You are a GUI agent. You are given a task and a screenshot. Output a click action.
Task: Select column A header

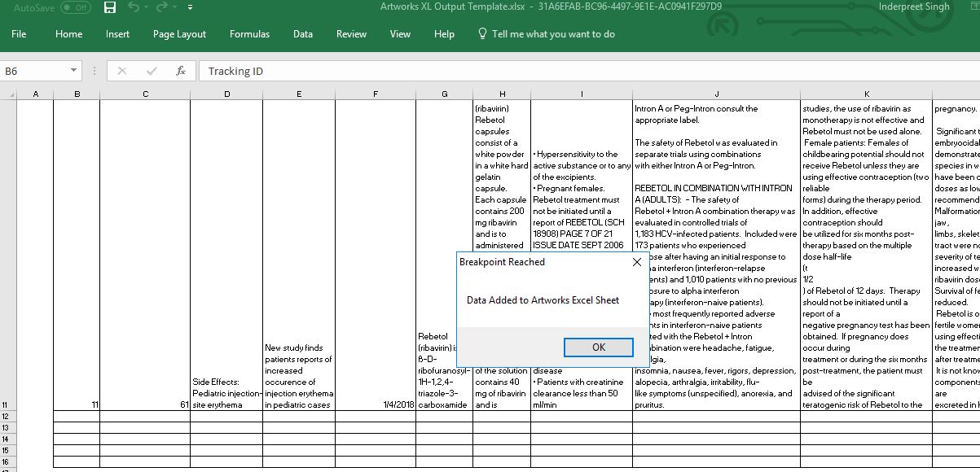coord(35,94)
